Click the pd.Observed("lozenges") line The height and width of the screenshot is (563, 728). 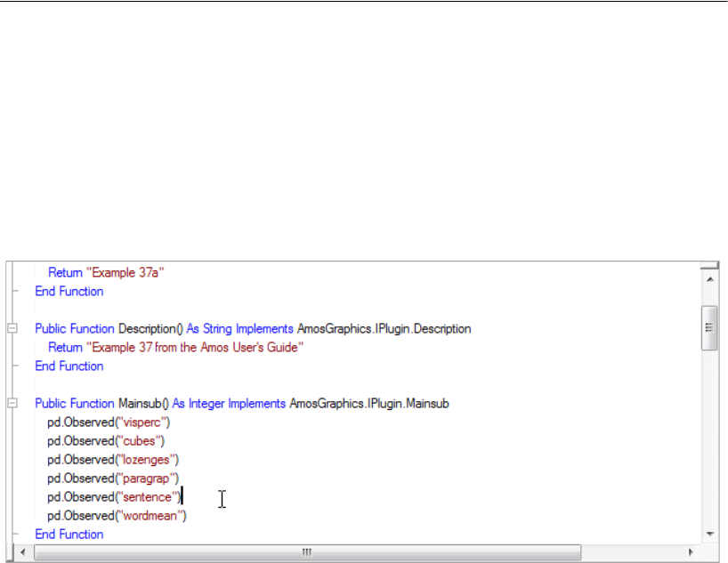point(113,460)
